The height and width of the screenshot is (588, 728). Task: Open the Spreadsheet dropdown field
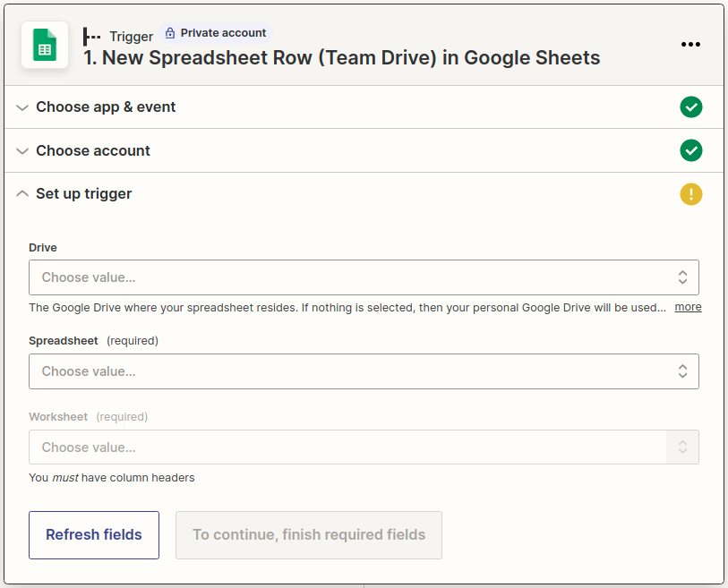tap(364, 371)
